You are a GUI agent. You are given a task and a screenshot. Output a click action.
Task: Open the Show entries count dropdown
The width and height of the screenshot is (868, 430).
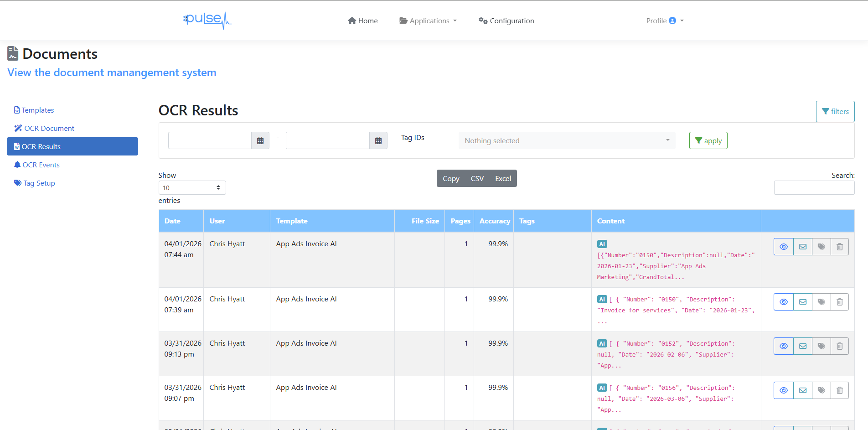click(191, 187)
